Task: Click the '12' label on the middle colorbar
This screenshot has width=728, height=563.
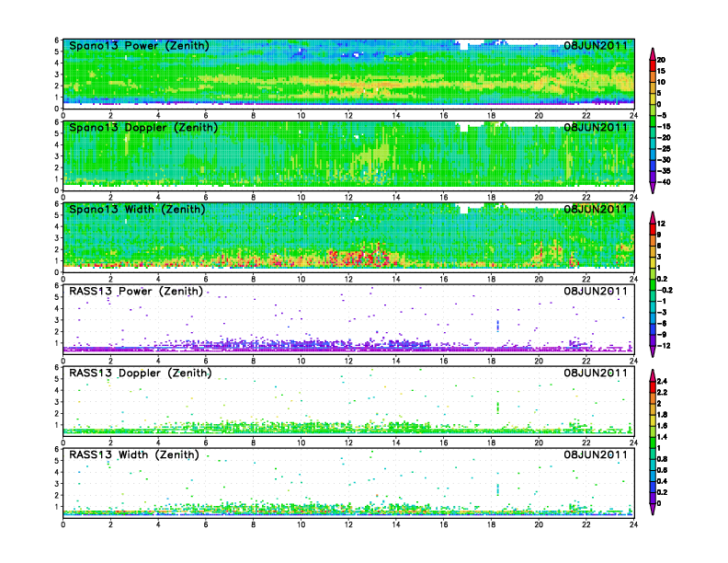Action: coord(661,224)
